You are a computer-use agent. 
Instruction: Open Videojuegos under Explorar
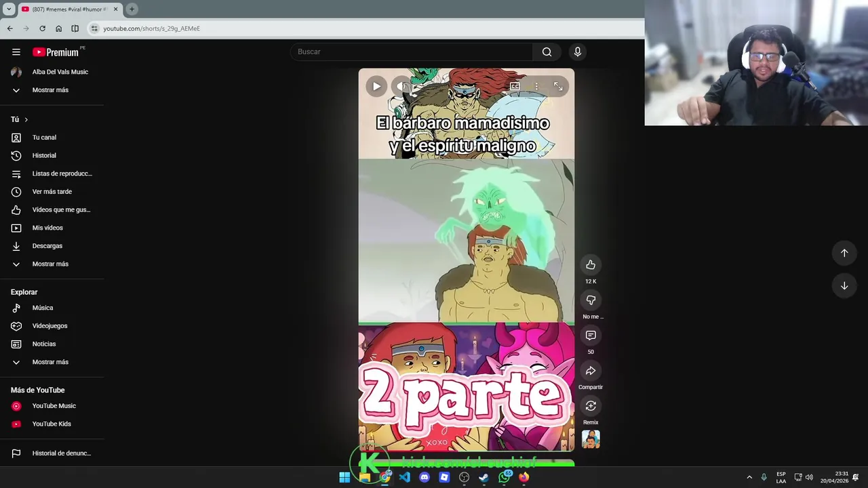[x=52, y=326]
